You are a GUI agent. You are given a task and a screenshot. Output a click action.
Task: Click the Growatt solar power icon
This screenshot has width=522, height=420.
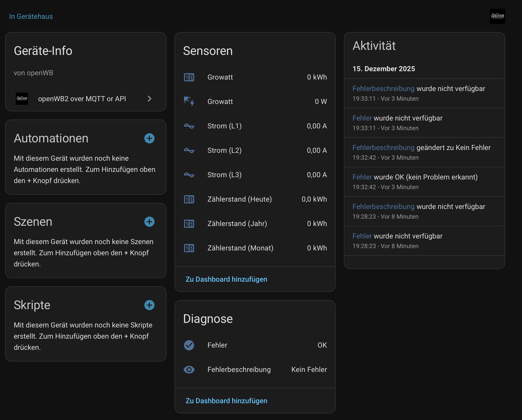point(189,101)
